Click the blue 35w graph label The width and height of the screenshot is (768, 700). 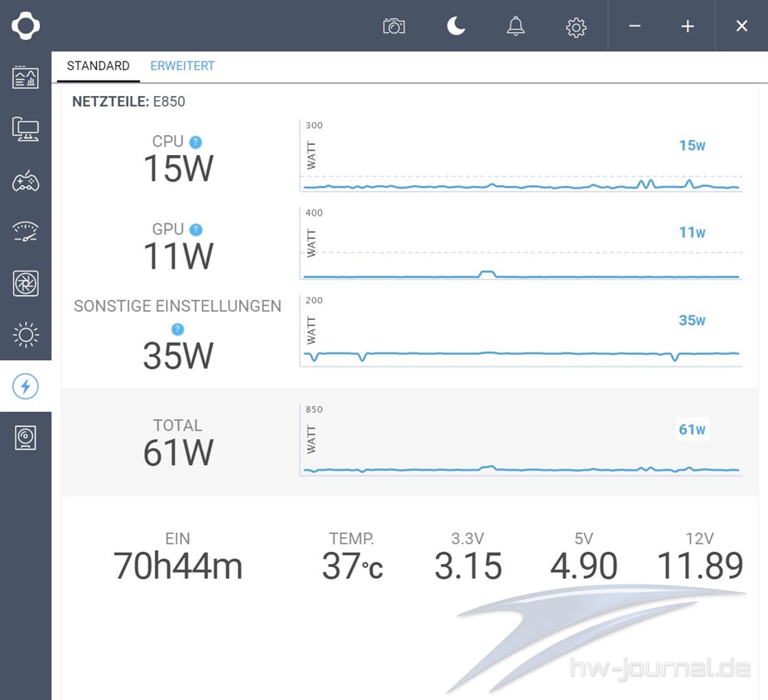[692, 320]
